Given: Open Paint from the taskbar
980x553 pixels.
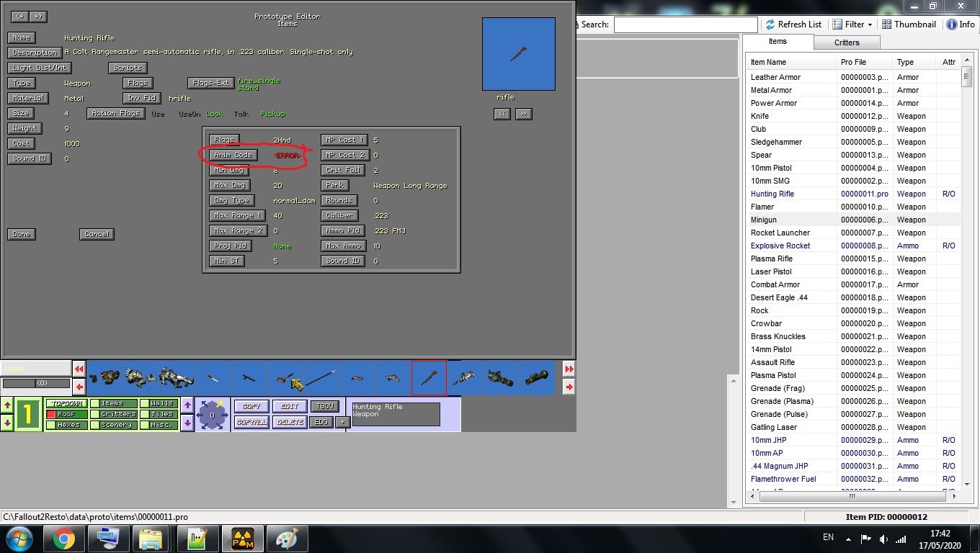Looking at the screenshot, I should 287,538.
